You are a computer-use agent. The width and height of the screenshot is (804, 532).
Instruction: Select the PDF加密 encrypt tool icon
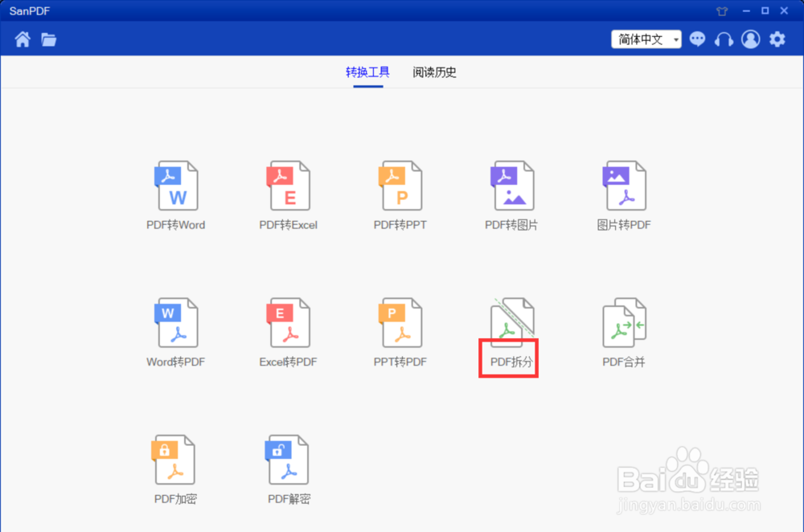click(174, 460)
